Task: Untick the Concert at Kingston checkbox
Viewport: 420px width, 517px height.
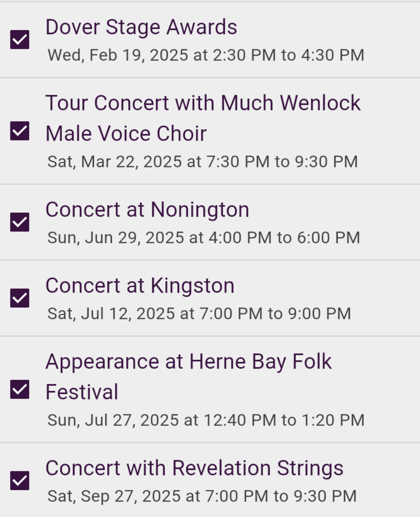Action: pos(20,298)
